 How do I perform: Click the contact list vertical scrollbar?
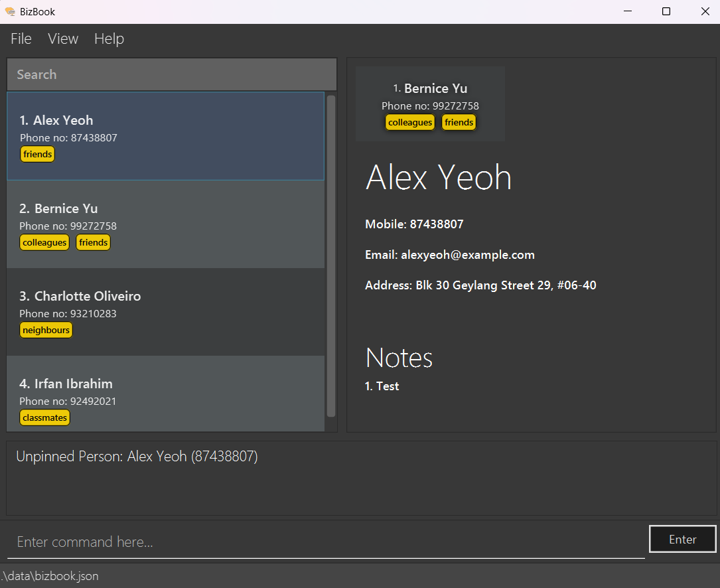pyautogui.click(x=331, y=256)
